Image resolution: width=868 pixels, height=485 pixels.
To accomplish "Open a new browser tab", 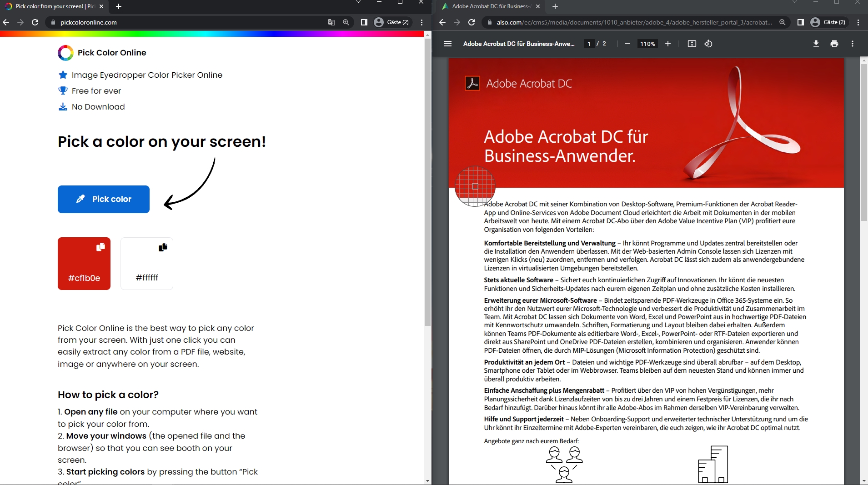I will (118, 6).
